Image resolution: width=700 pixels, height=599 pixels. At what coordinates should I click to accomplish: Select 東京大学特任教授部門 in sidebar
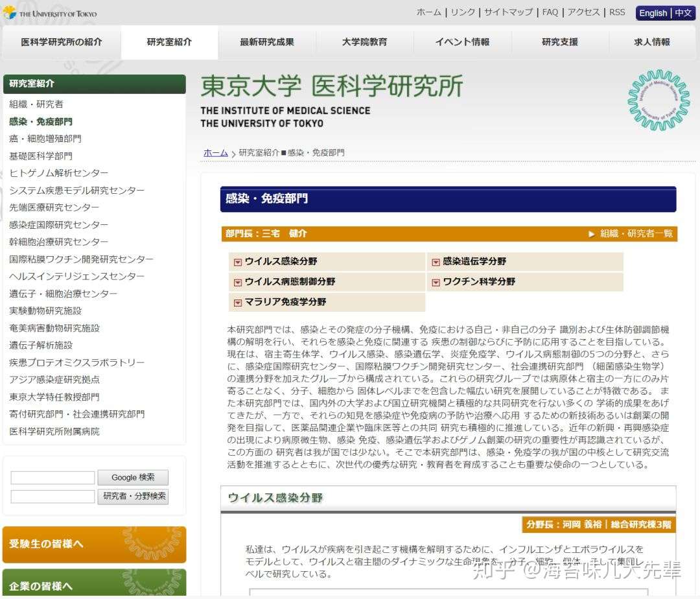click(x=54, y=397)
